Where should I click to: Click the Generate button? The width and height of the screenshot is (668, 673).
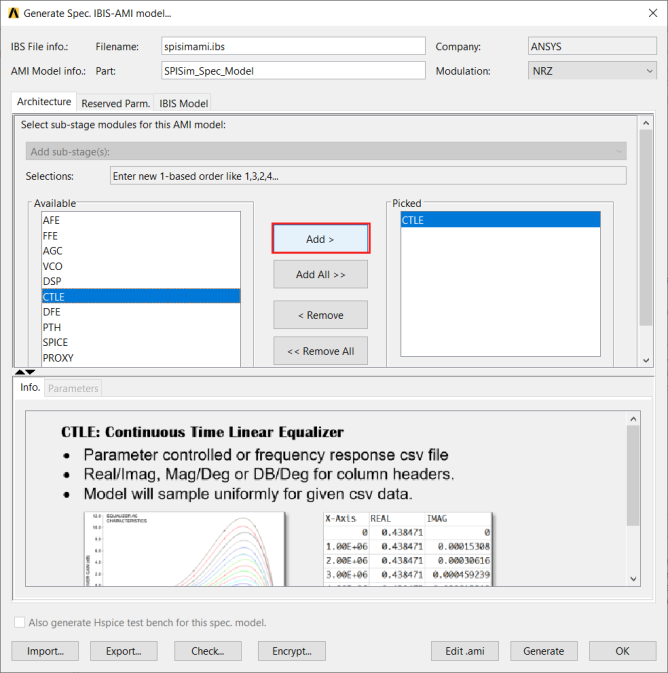(x=544, y=651)
